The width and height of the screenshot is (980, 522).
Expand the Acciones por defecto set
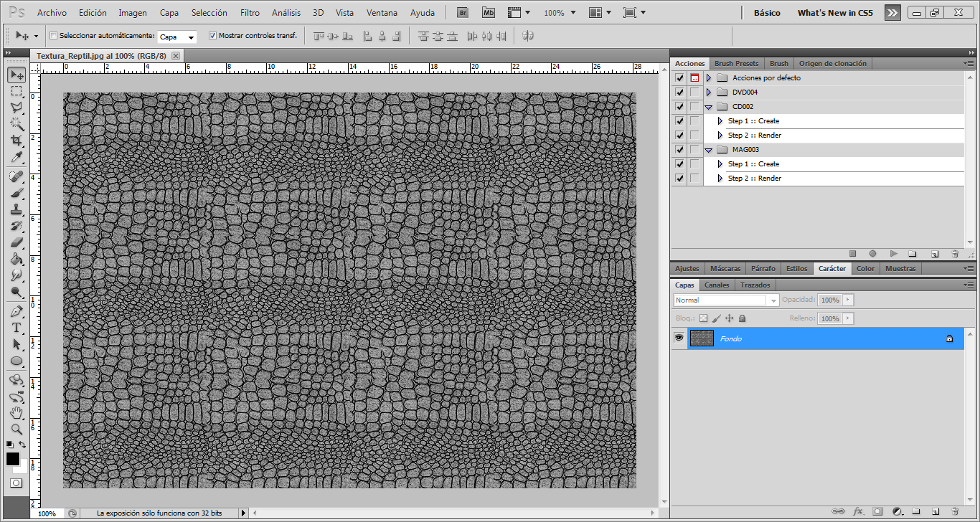[x=709, y=77]
